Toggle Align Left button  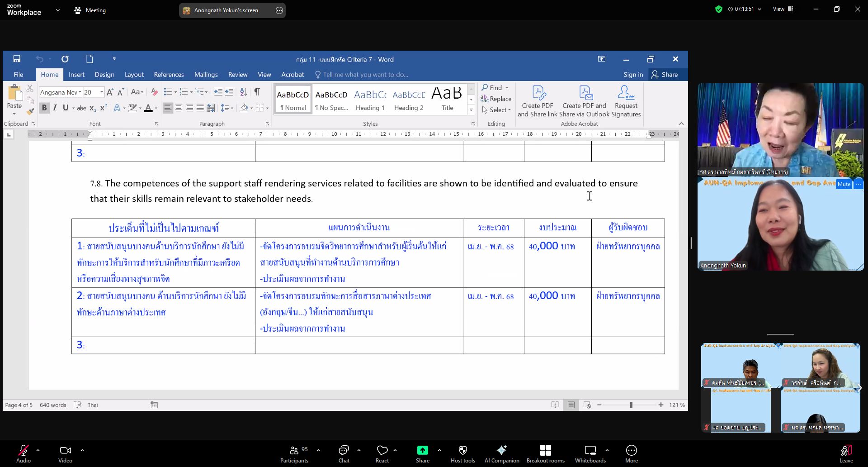coord(168,108)
